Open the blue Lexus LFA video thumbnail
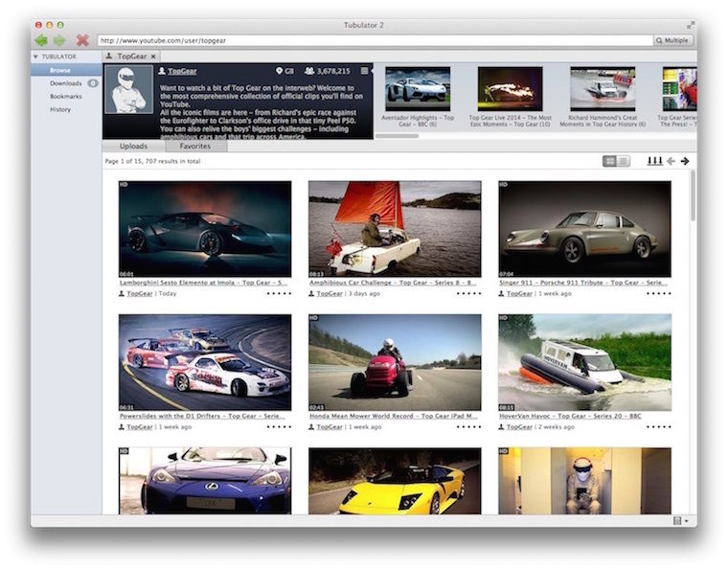 click(x=205, y=480)
